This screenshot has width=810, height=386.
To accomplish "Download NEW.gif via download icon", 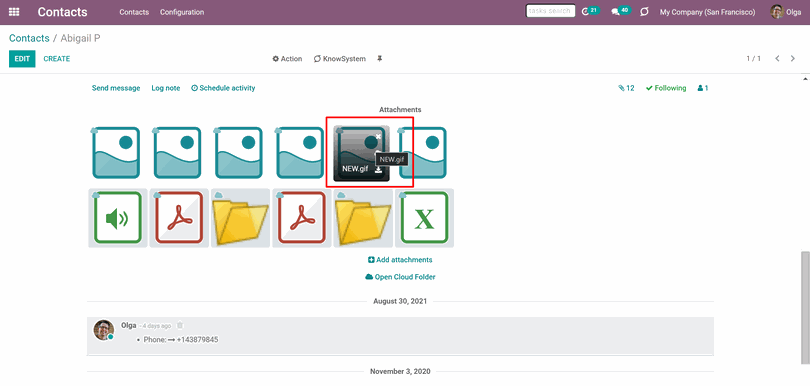I will coord(379,169).
